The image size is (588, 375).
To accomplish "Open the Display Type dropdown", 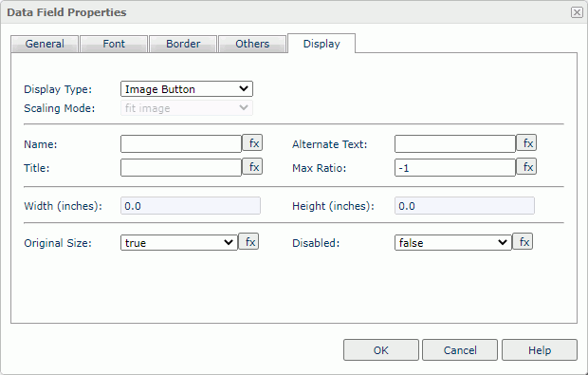I will click(187, 89).
